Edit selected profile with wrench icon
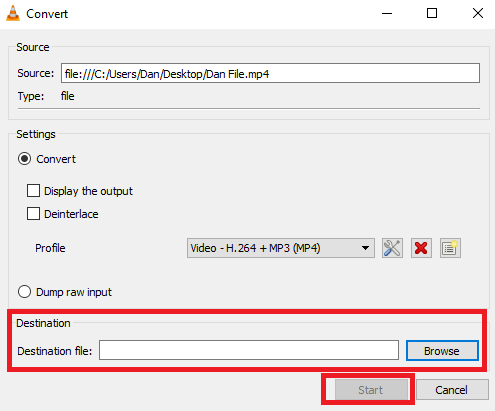The image size is (495, 411). coord(392,248)
